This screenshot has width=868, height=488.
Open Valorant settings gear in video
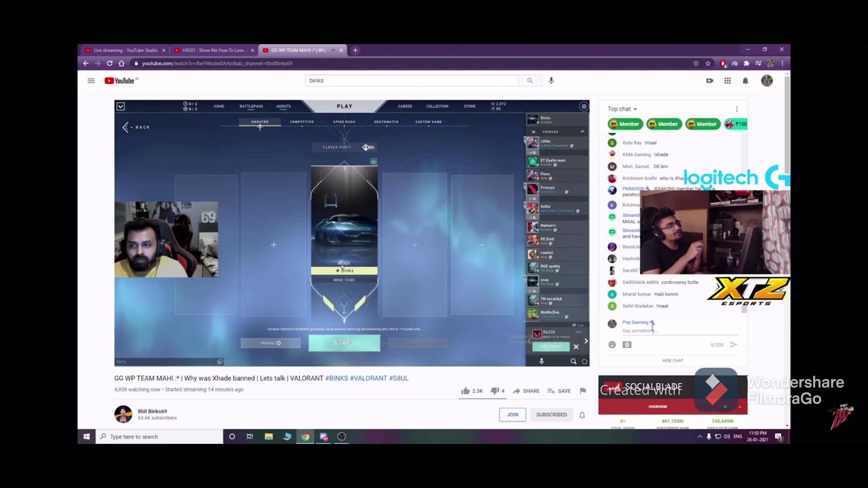pos(583,106)
